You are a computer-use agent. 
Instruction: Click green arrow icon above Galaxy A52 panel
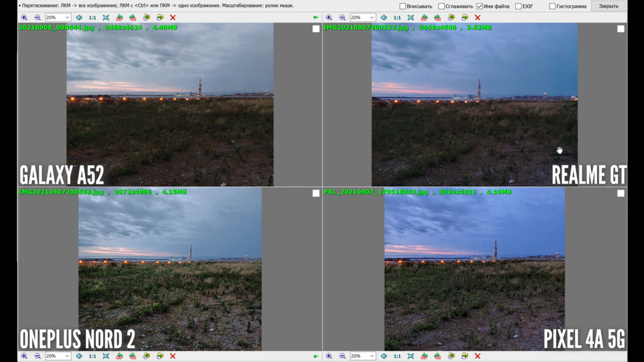tap(316, 17)
